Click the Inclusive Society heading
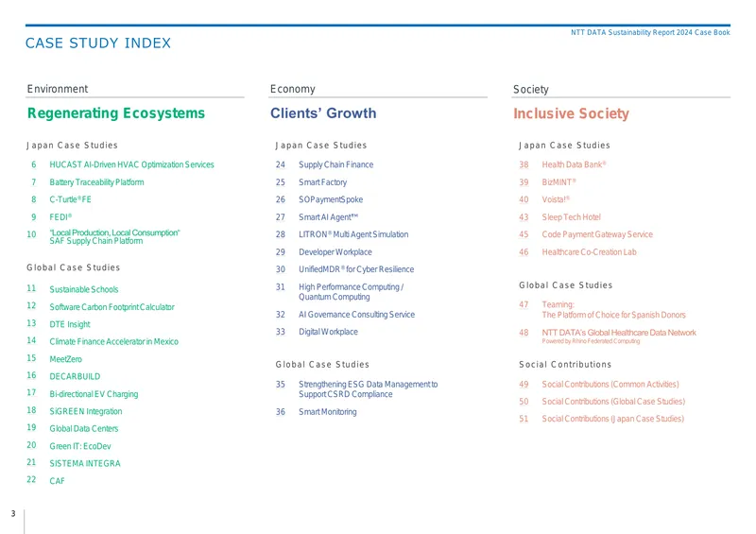 pos(572,113)
